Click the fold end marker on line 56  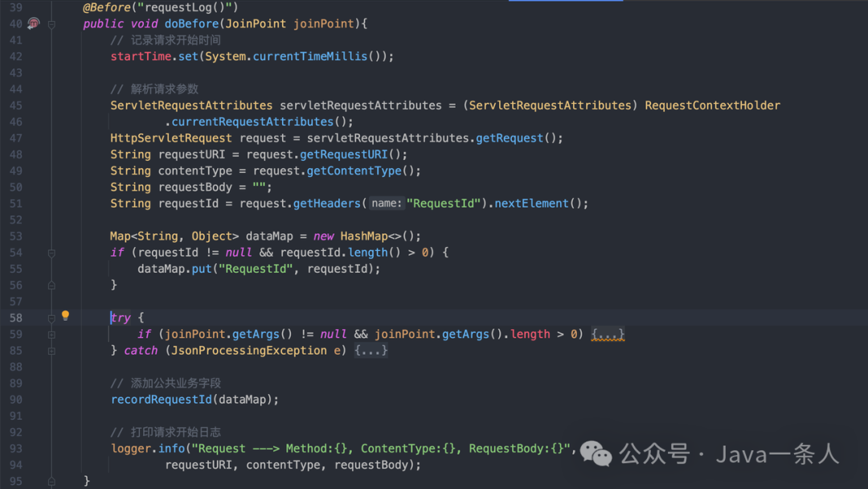point(51,286)
